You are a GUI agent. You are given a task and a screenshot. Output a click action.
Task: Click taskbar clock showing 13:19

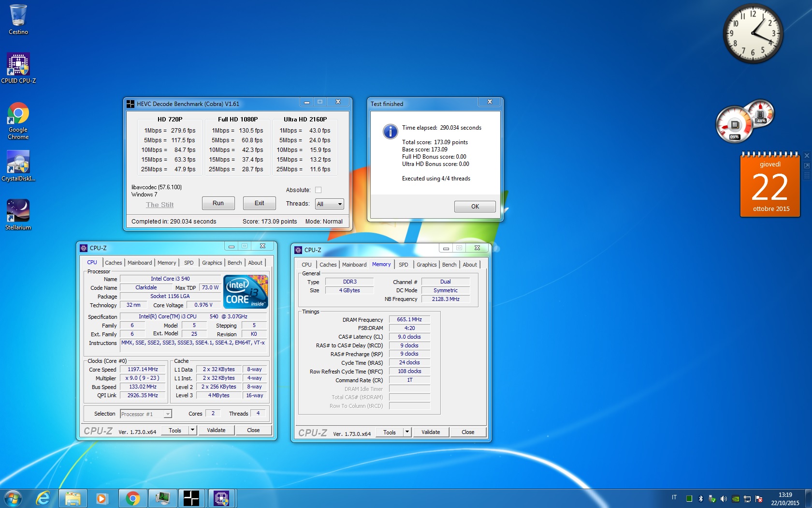[x=785, y=499]
